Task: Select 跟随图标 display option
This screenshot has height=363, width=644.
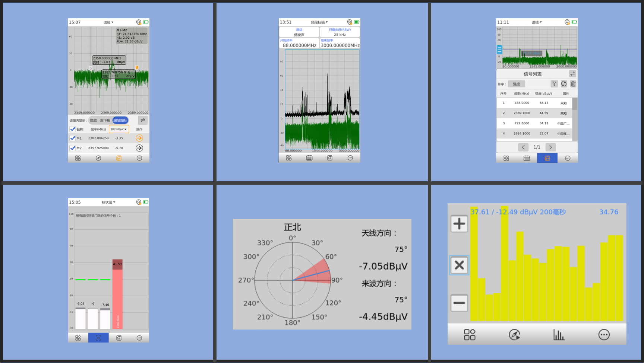Action: point(120,120)
